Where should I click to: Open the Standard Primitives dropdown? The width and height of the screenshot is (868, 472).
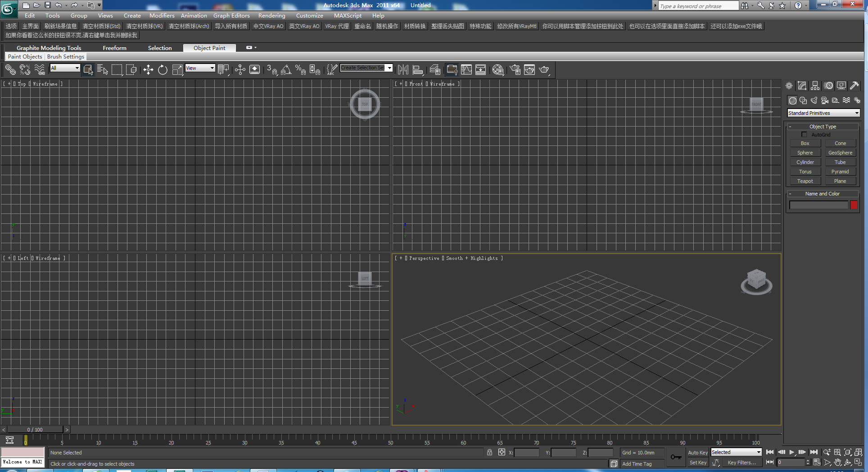(823, 113)
